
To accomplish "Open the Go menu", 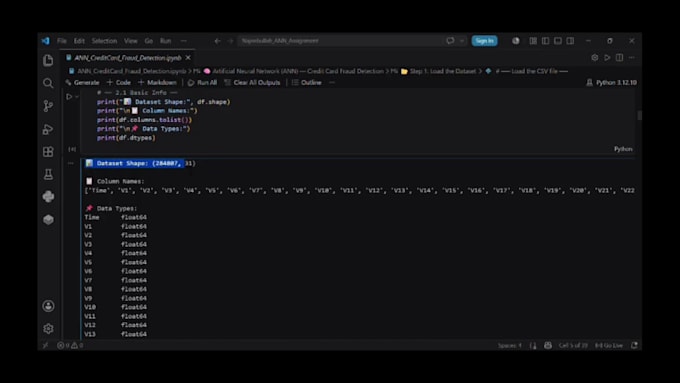I will pos(149,41).
